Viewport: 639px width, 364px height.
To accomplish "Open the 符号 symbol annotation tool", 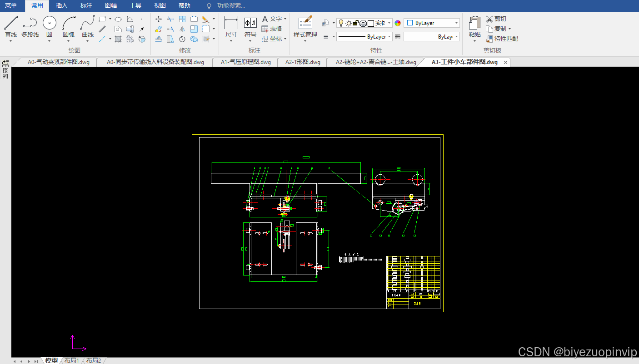I will click(x=250, y=27).
